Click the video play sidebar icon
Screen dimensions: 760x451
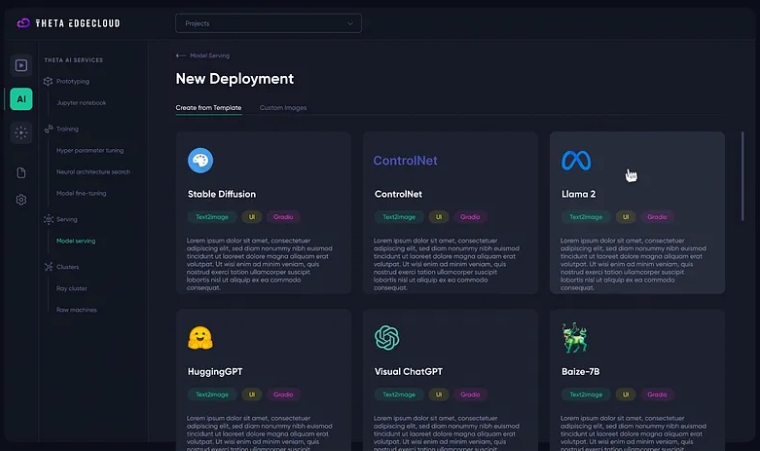[21, 65]
